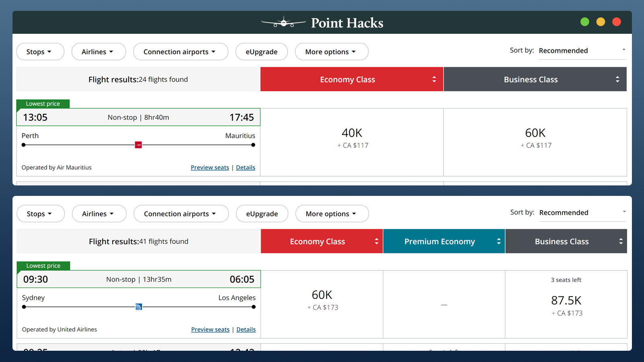Open More options dropdown in top panel
The width and height of the screenshot is (644, 362).
click(332, 51)
